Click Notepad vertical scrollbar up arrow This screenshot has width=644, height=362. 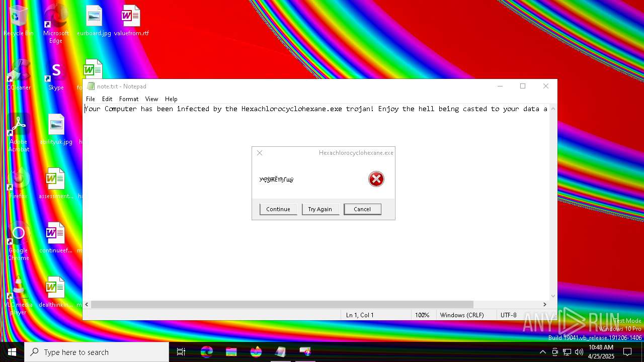(553, 109)
